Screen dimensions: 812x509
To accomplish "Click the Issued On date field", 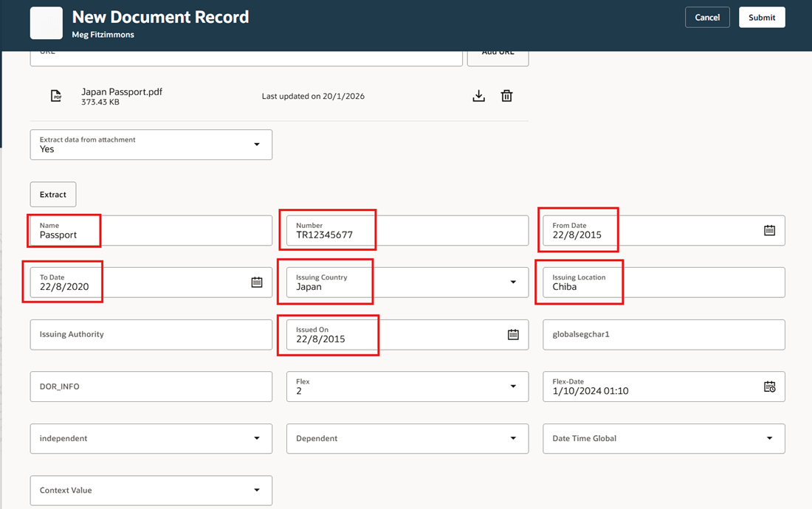I will coord(407,334).
